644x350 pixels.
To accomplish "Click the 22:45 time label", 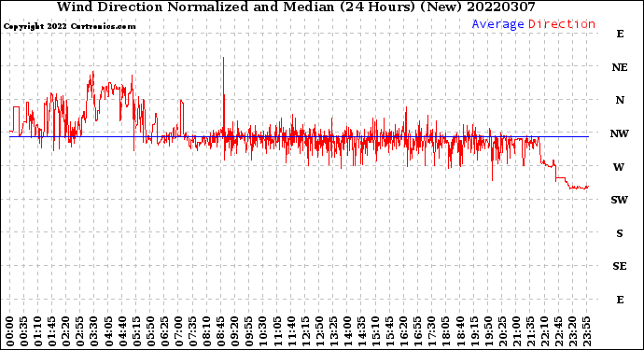I will pyautogui.click(x=558, y=331).
